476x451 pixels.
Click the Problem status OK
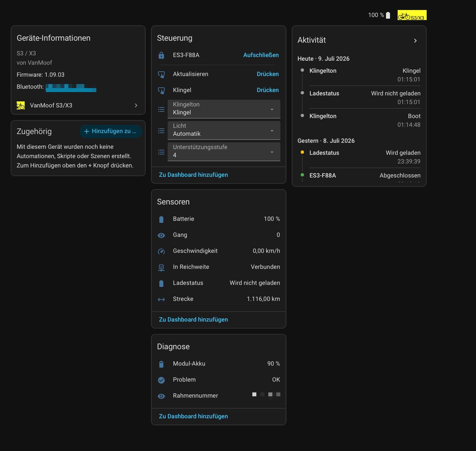276,380
